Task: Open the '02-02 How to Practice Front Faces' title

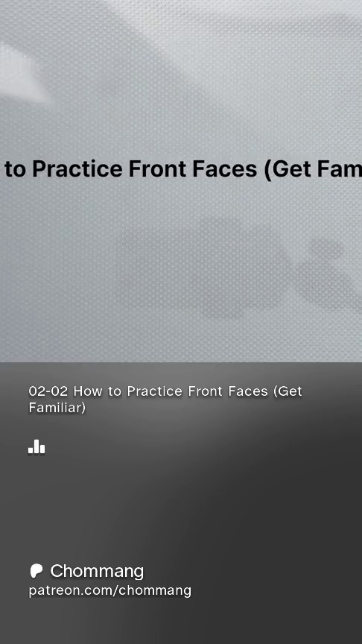Action: [x=165, y=400]
